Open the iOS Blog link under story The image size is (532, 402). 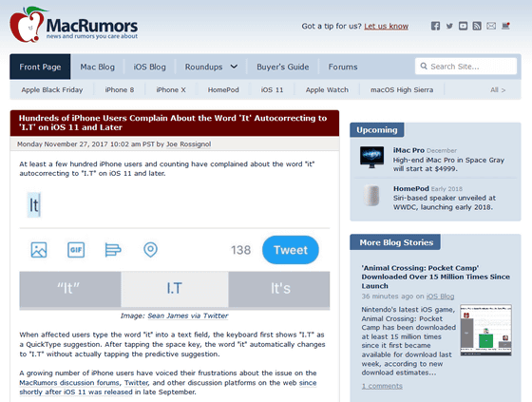440,297
